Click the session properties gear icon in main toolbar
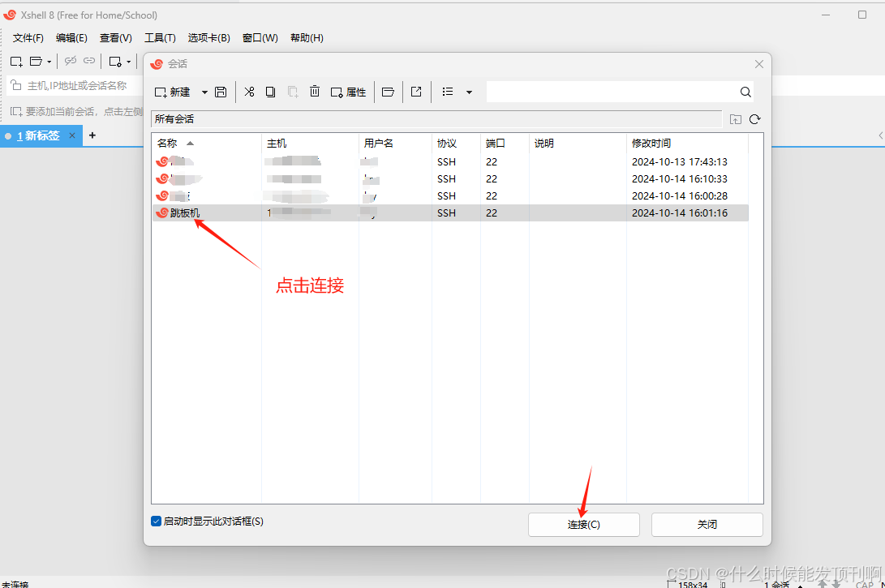Image resolution: width=885 pixels, height=588 pixels. (115, 61)
